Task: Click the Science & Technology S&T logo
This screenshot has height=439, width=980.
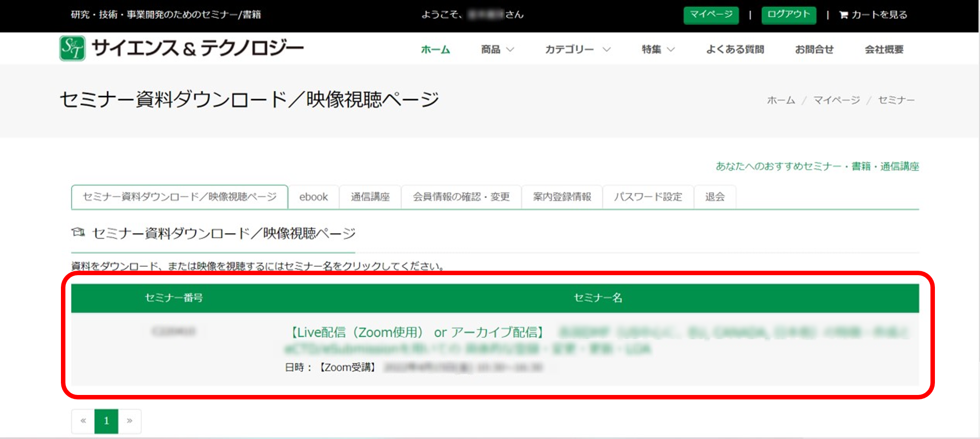Action: tap(72, 49)
